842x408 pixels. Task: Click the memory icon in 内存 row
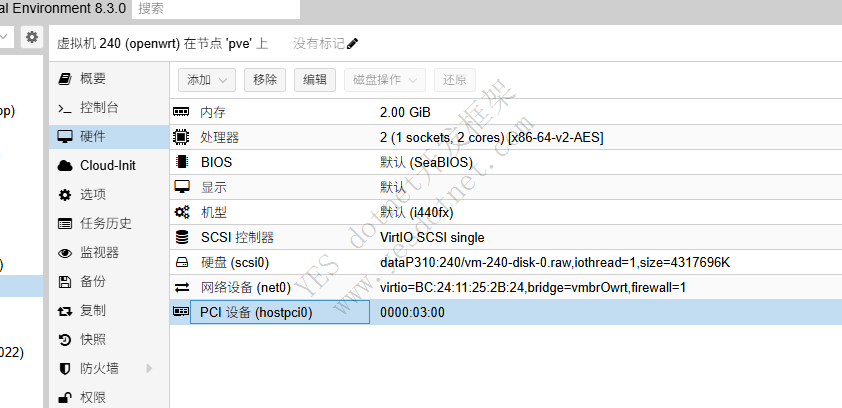[182, 112]
